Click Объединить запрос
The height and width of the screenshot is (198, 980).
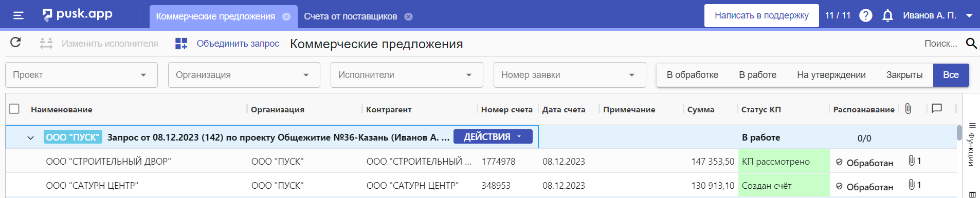(x=227, y=44)
